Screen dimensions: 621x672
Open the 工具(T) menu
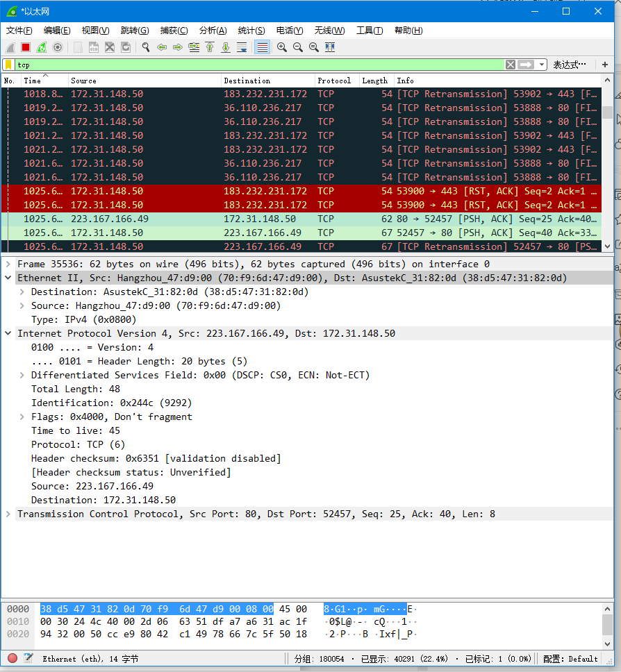[370, 31]
